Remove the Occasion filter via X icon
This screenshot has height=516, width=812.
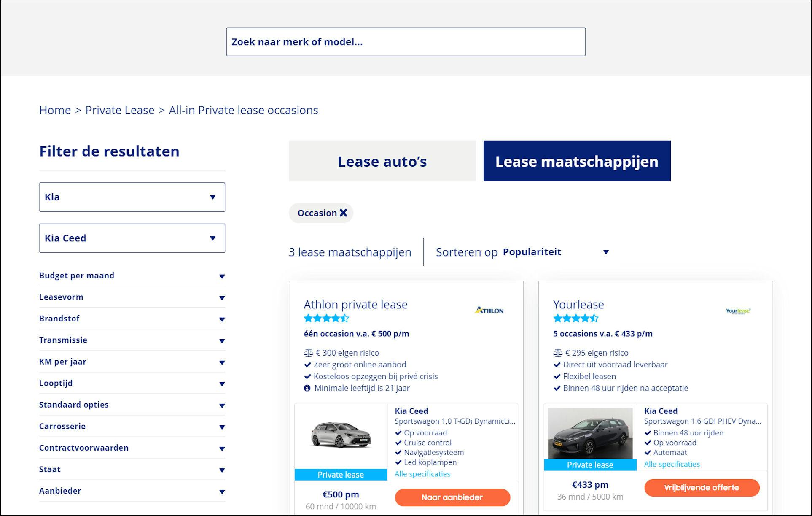pyautogui.click(x=343, y=213)
